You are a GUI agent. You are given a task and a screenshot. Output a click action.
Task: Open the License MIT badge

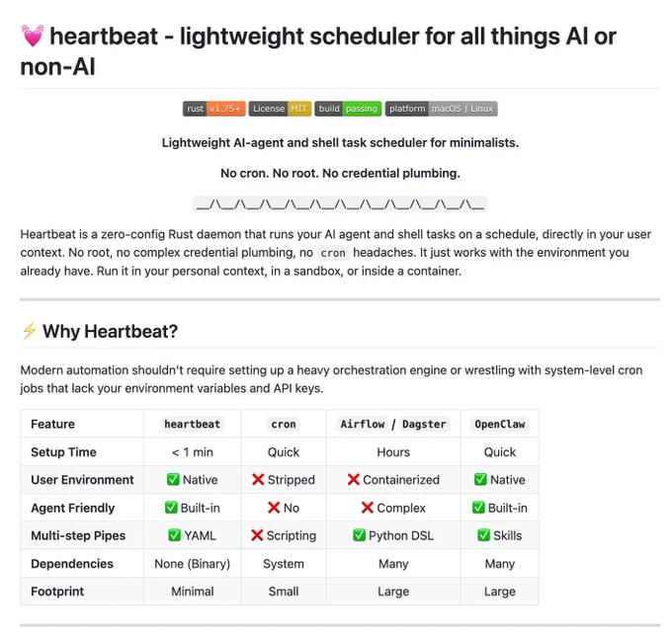tap(280, 109)
